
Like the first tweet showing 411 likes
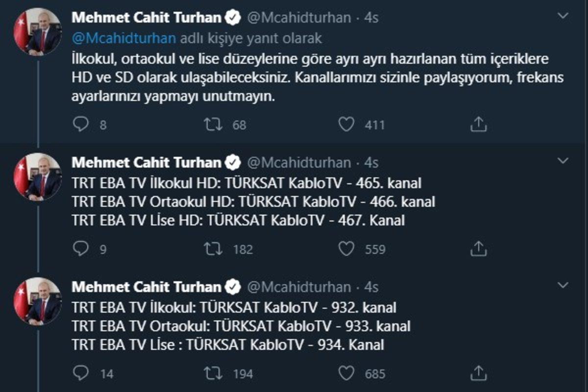[x=347, y=125]
